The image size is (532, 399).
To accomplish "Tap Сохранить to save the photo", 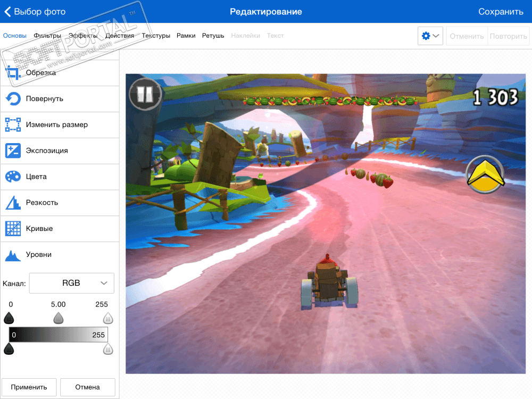I will 501,12.
